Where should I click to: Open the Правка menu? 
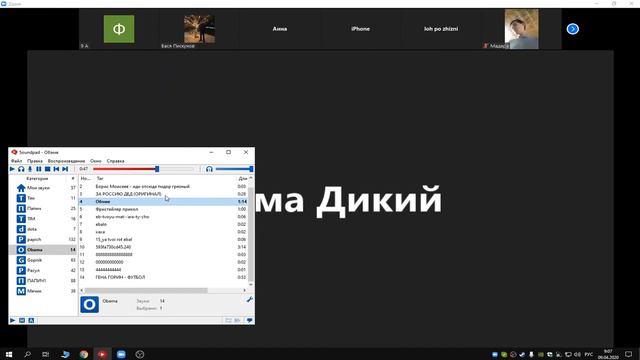pos(35,161)
